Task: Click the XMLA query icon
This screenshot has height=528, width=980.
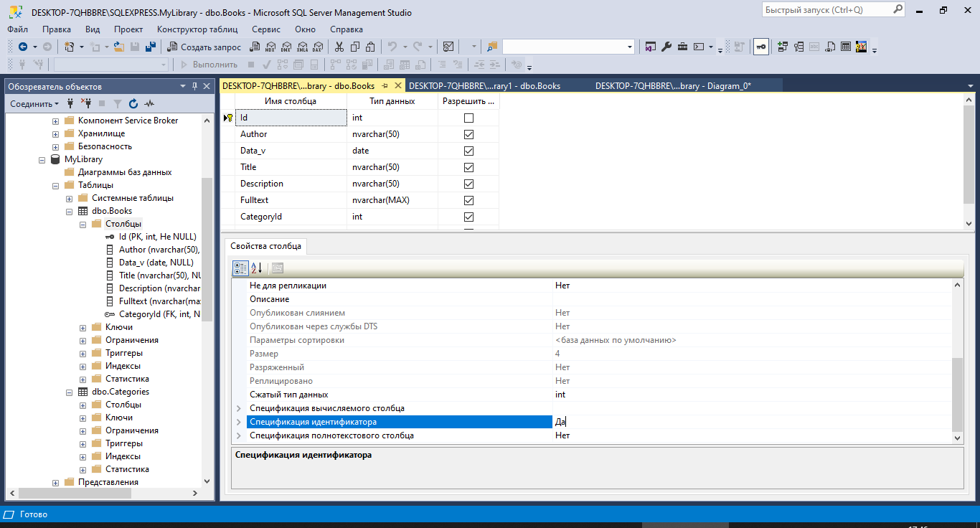Action: (302, 47)
